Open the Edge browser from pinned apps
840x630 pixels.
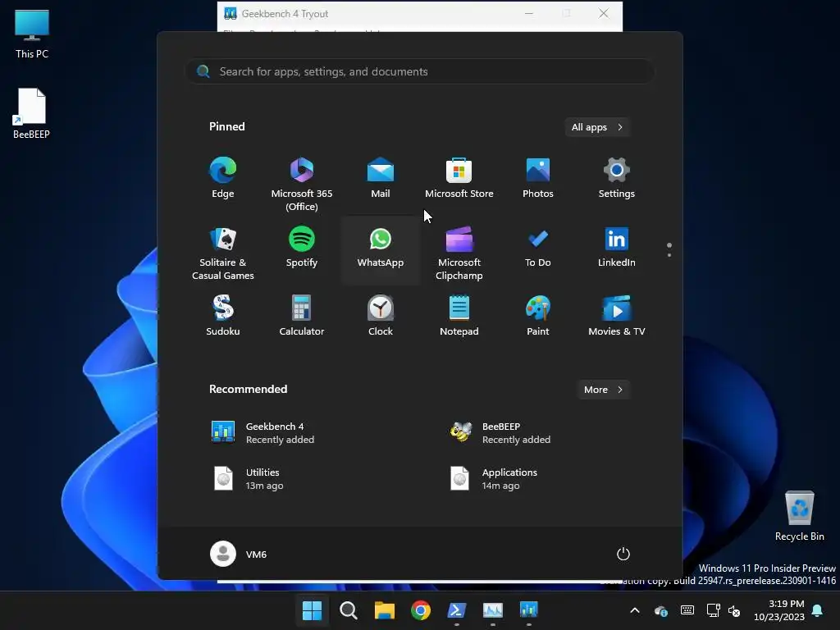point(223,179)
